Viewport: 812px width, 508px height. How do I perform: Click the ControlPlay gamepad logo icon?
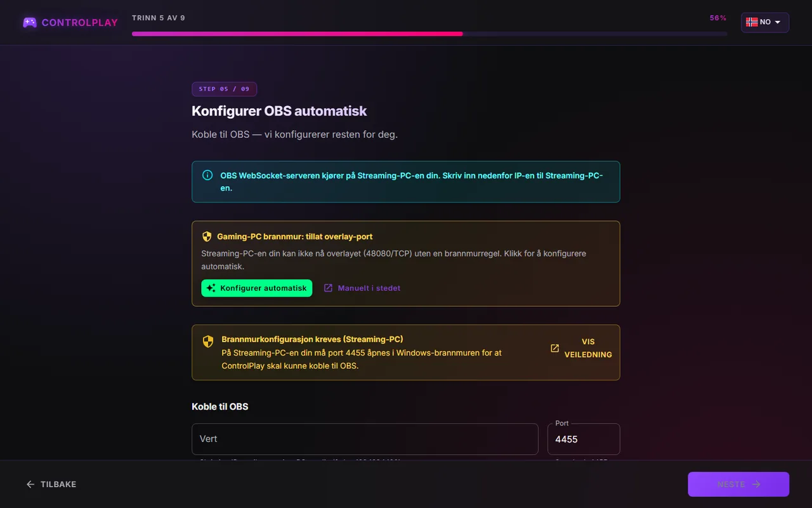click(x=30, y=22)
